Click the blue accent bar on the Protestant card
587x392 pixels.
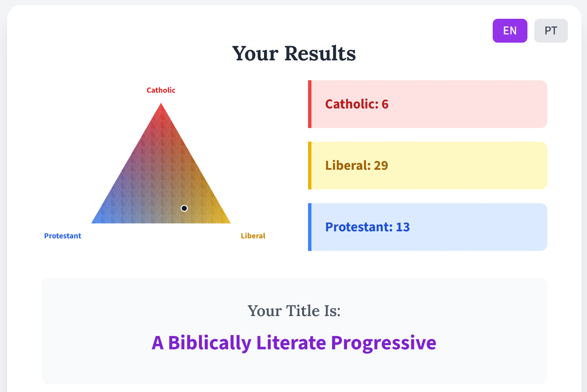(310, 227)
